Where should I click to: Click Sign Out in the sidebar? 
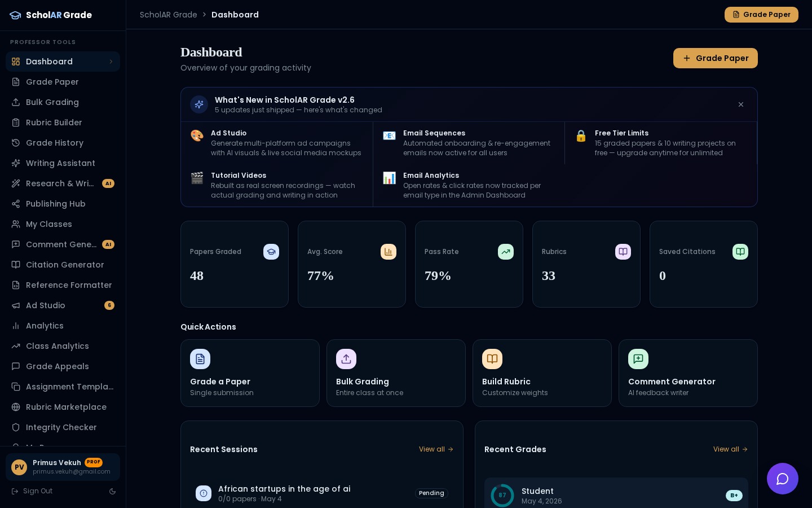point(32,491)
